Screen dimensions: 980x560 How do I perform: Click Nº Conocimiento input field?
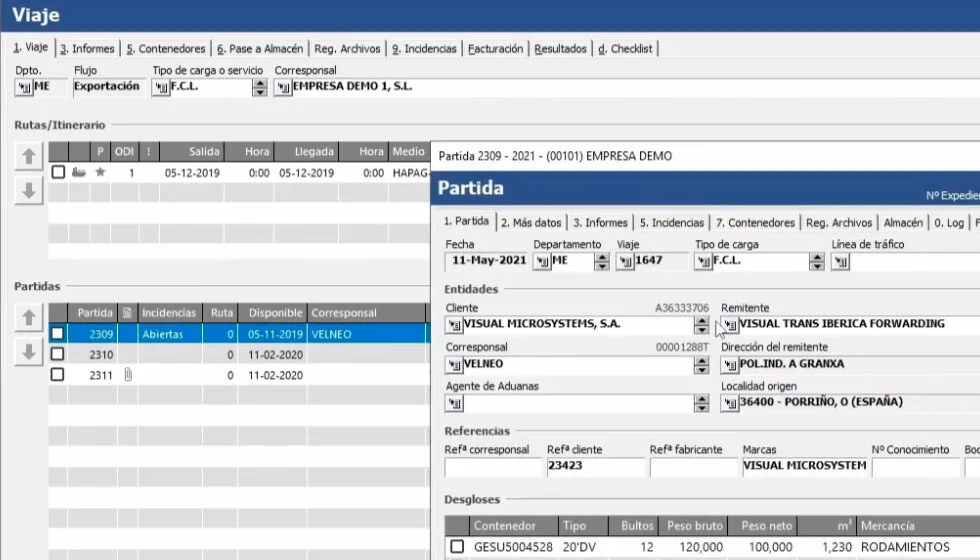pos(916,466)
